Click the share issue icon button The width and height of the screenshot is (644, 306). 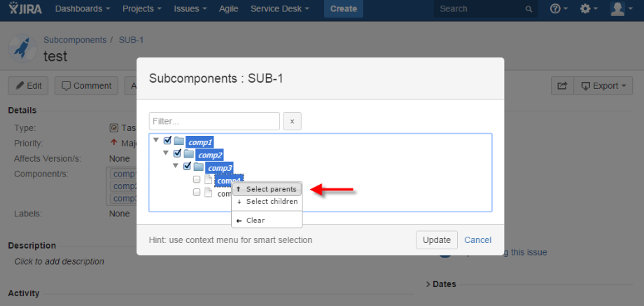click(x=562, y=86)
